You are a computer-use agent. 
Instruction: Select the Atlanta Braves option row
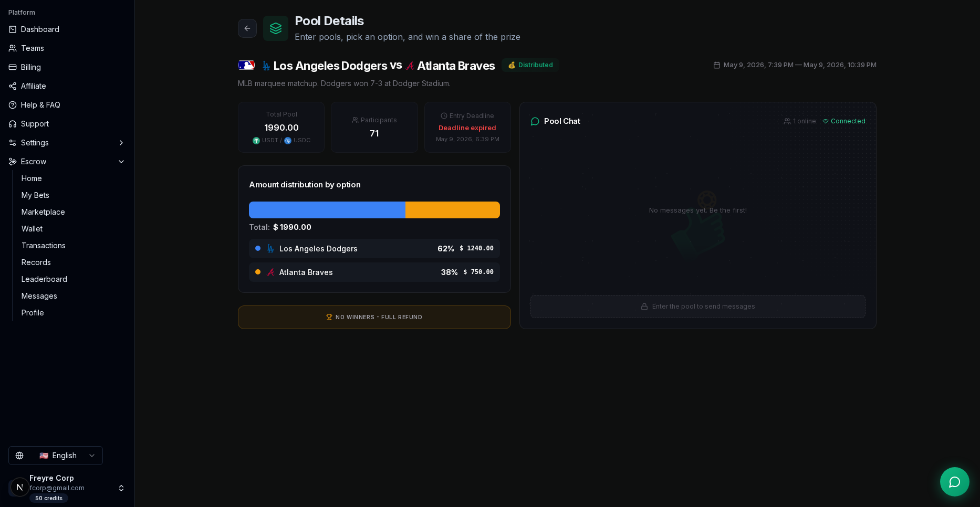tap(374, 272)
